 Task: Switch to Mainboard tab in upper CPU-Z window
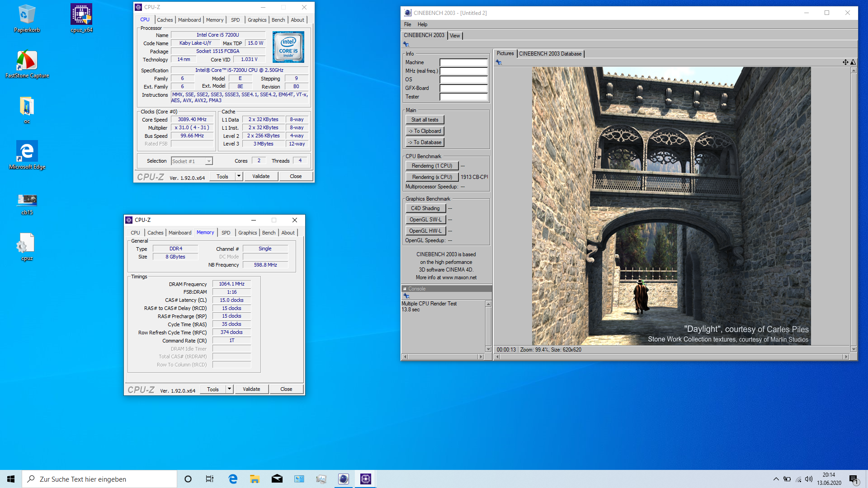pos(189,20)
